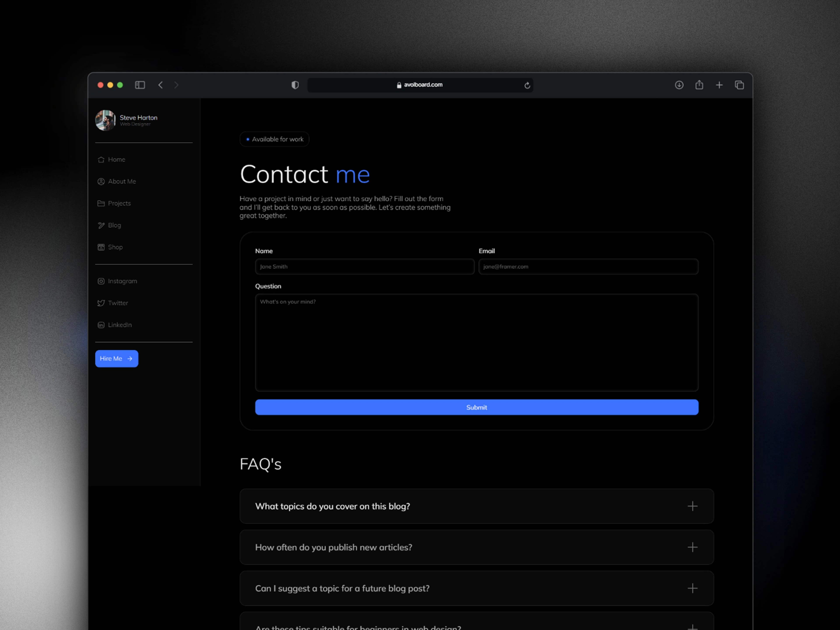Show the tab overview icon
840x630 pixels.
739,85
